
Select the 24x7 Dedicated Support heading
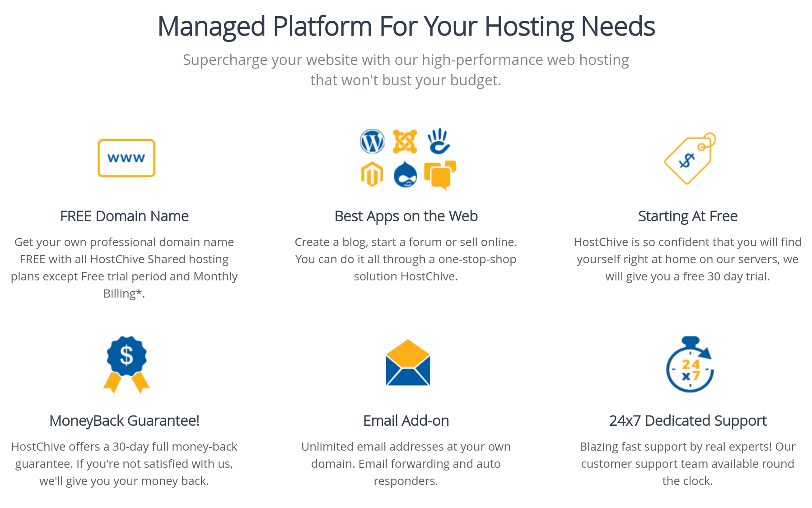pos(688,421)
